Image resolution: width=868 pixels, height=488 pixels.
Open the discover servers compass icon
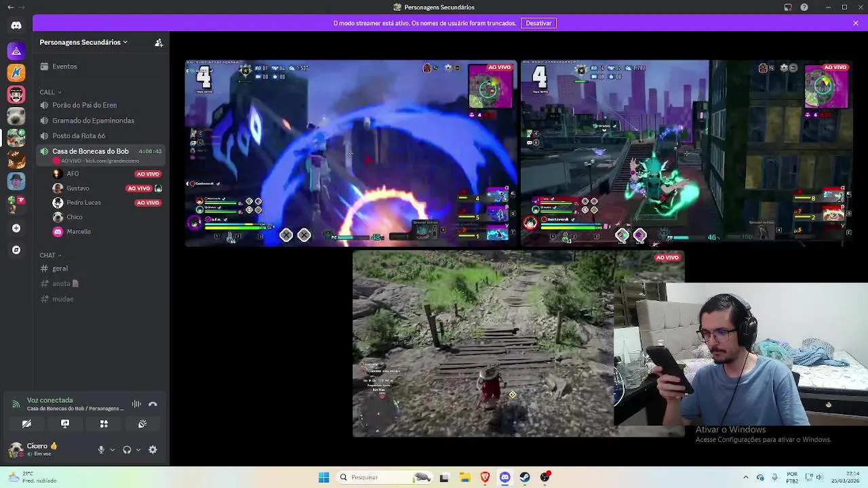pyautogui.click(x=16, y=250)
